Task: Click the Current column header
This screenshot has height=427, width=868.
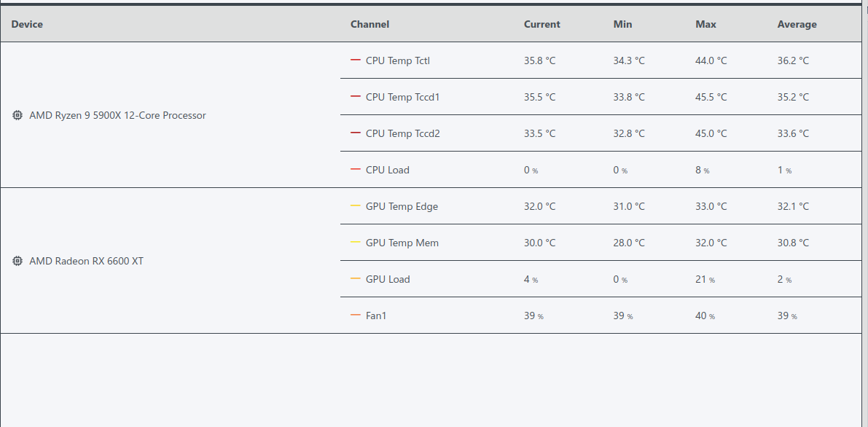Action: pos(542,24)
